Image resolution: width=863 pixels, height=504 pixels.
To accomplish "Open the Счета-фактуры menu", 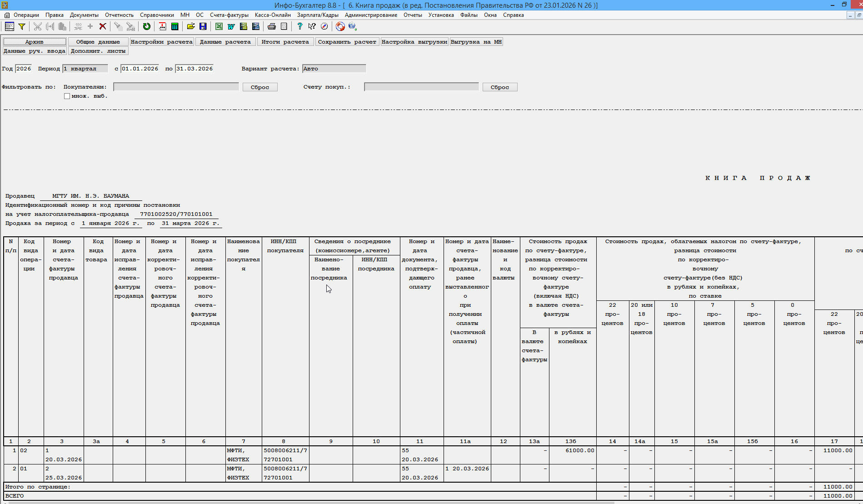I will (x=229, y=15).
